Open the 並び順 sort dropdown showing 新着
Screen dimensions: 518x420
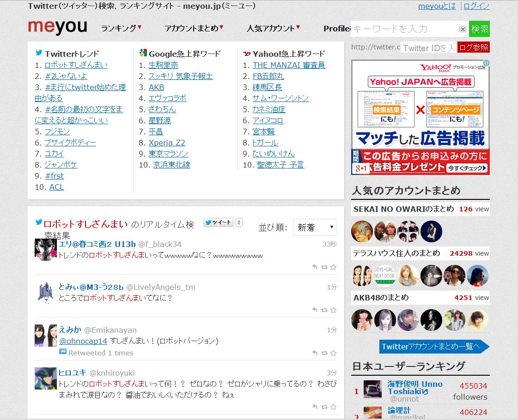pyautogui.click(x=315, y=228)
